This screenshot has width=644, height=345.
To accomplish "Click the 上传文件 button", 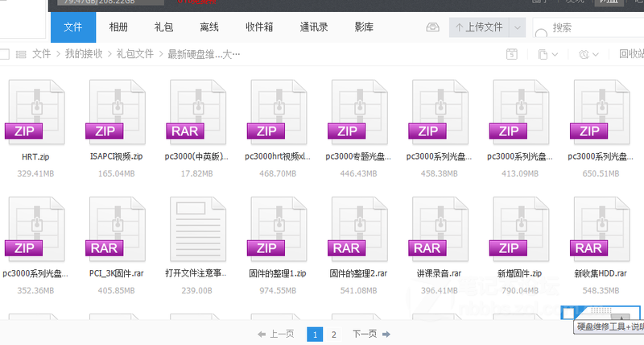I will [479, 27].
